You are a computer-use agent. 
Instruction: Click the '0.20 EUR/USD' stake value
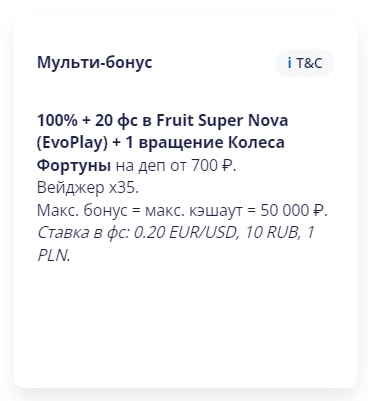point(186,233)
